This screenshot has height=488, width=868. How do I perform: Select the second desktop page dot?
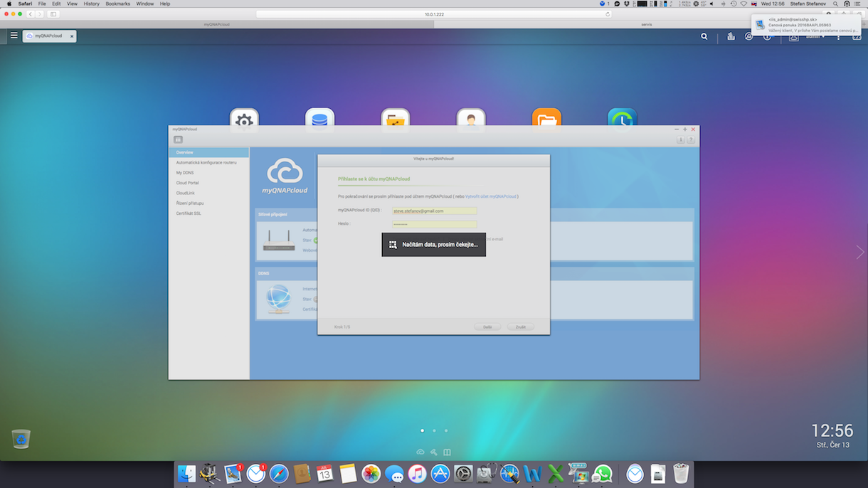434,430
